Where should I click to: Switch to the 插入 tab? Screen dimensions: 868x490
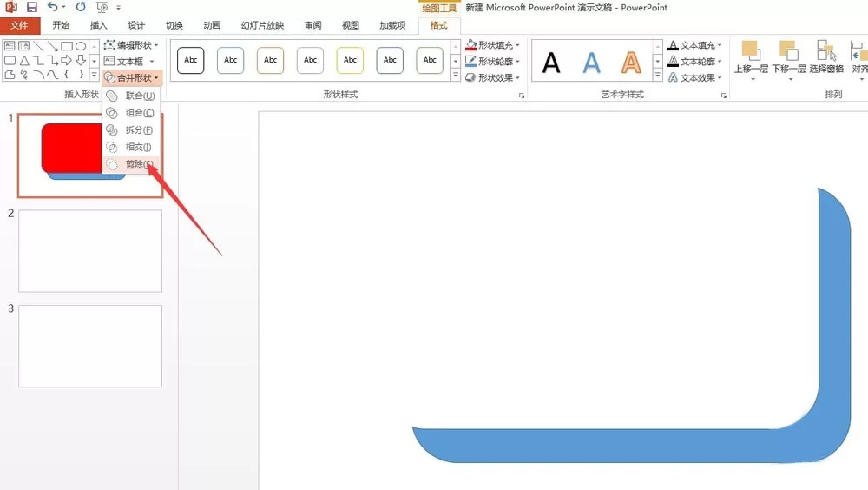99,25
